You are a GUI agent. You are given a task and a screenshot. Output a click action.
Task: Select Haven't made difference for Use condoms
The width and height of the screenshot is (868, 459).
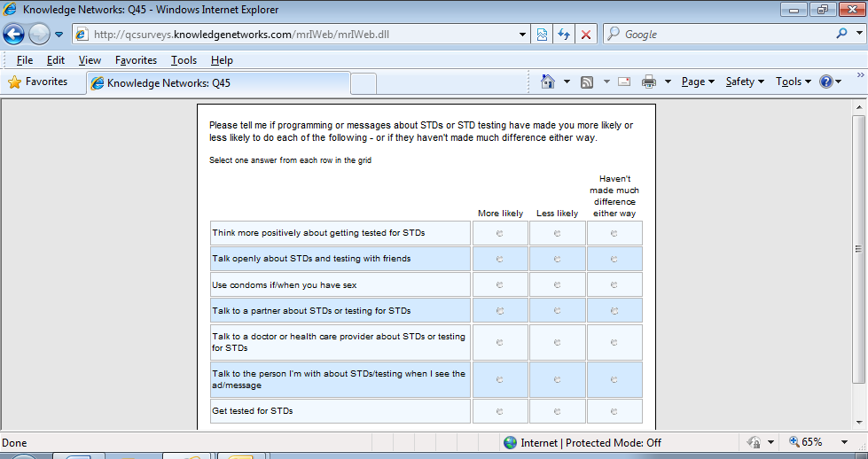pyautogui.click(x=614, y=284)
